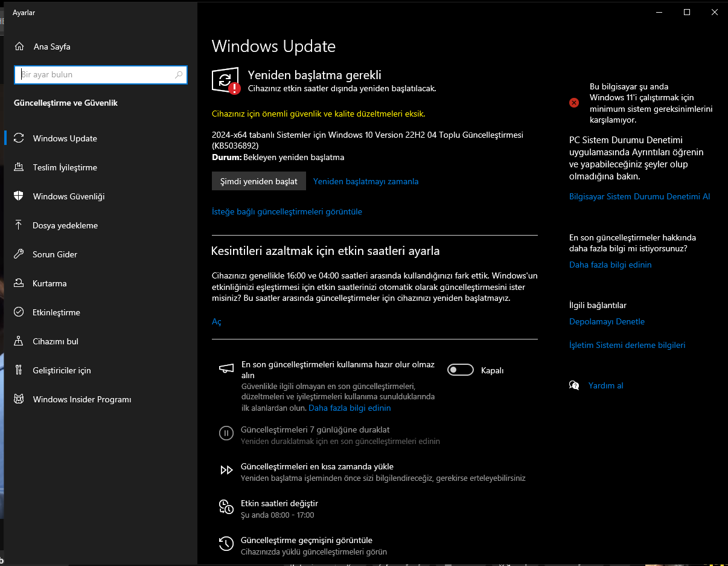Click the Aç link for active hours
Viewport: 728px width, 566px height.
[x=217, y=322]
